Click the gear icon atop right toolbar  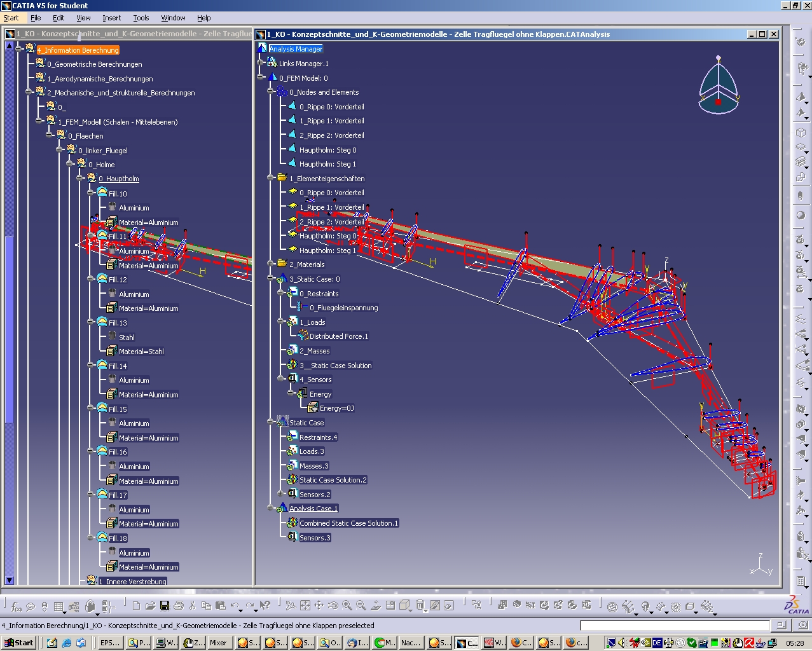tap(801, 42)
